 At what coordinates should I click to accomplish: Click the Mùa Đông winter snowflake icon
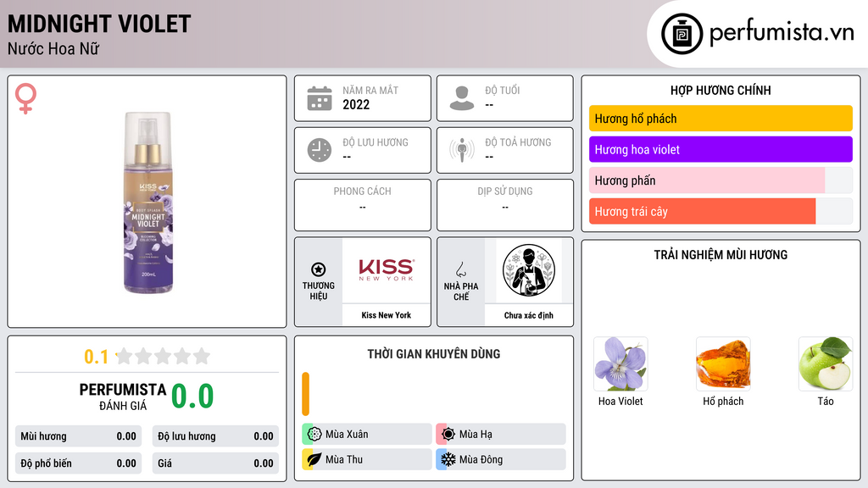[x=448, y=459]
